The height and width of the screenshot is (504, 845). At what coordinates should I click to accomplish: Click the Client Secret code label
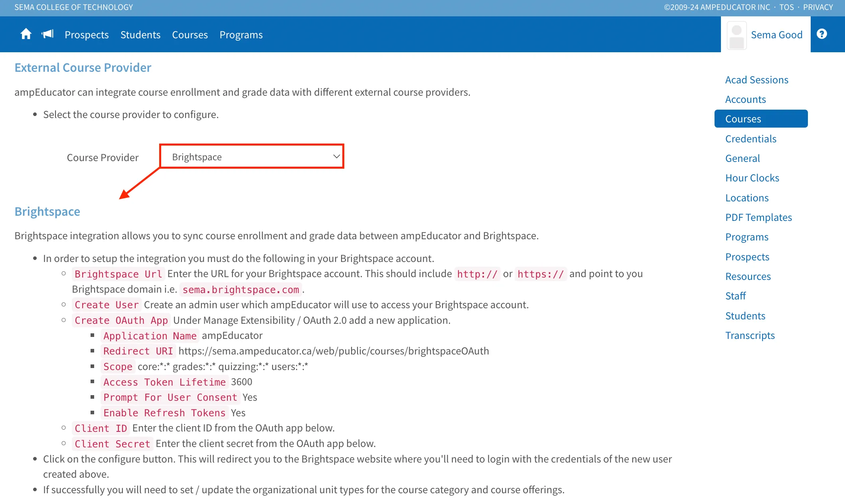[113, 444]
